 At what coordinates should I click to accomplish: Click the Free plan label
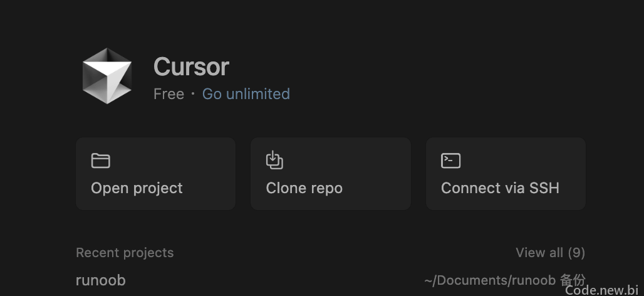click(169, 93)
